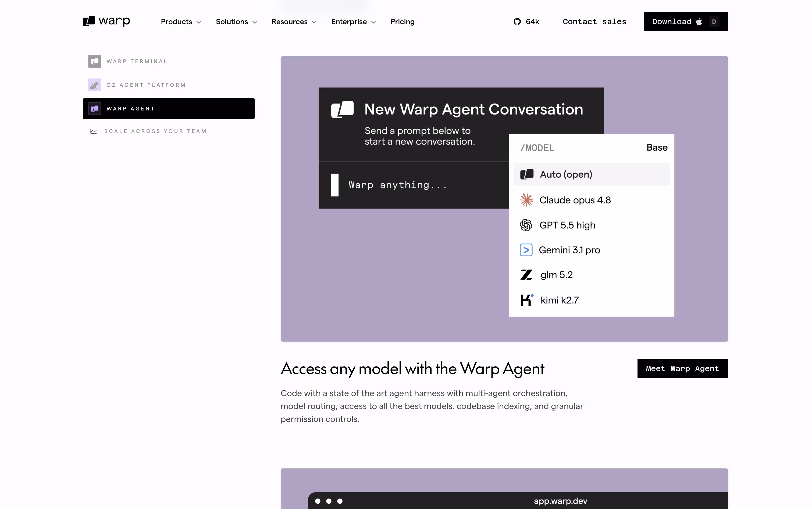Choose Gemini 3.1 pro model
Viewport: 812px width, 509px height.
592,250
